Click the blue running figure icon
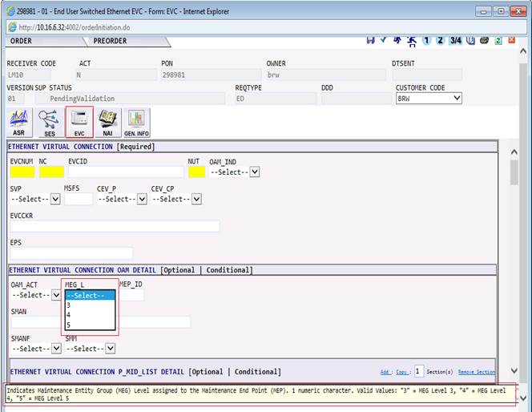The width and height of the screenshot is (532, 412). [x=397, y=40]
